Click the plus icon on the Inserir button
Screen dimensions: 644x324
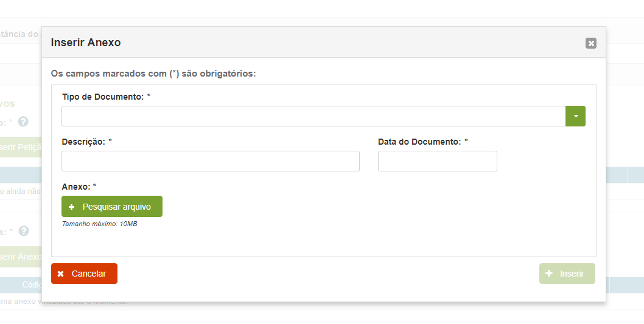tap(550, 274)
